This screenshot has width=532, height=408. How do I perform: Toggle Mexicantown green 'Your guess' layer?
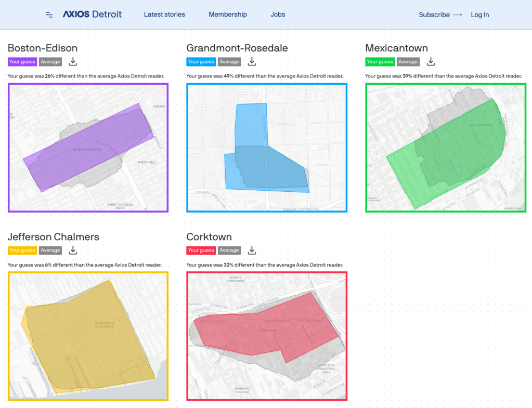pos(380,62)
